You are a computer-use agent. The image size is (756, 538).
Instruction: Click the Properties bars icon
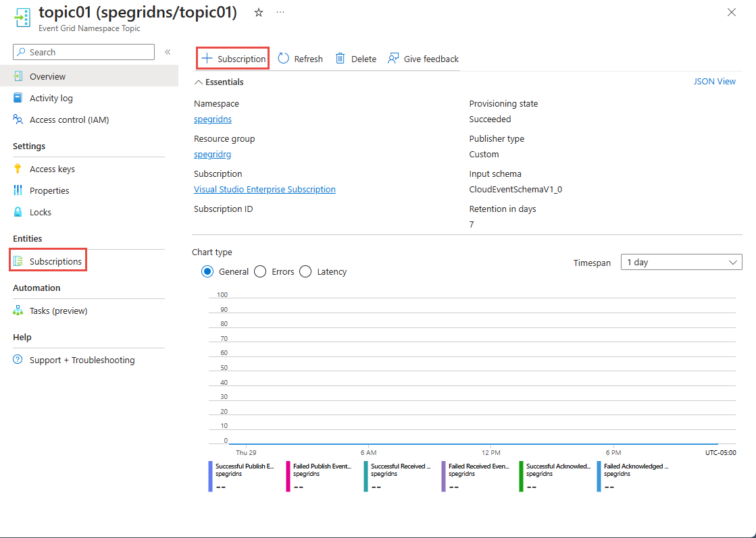click(x=18, y=190)
